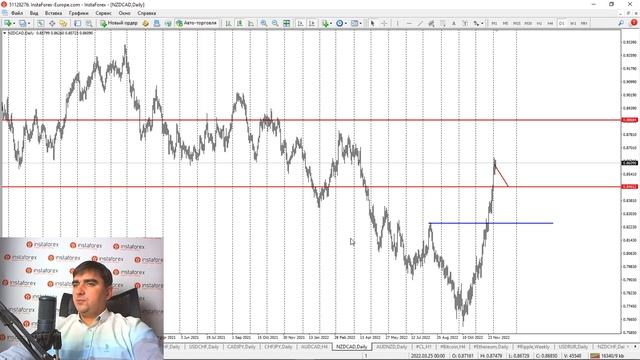This screenshot has height=360, width=640.
Task: Select the Trendline drawing tool
Action: pos(420,23)
